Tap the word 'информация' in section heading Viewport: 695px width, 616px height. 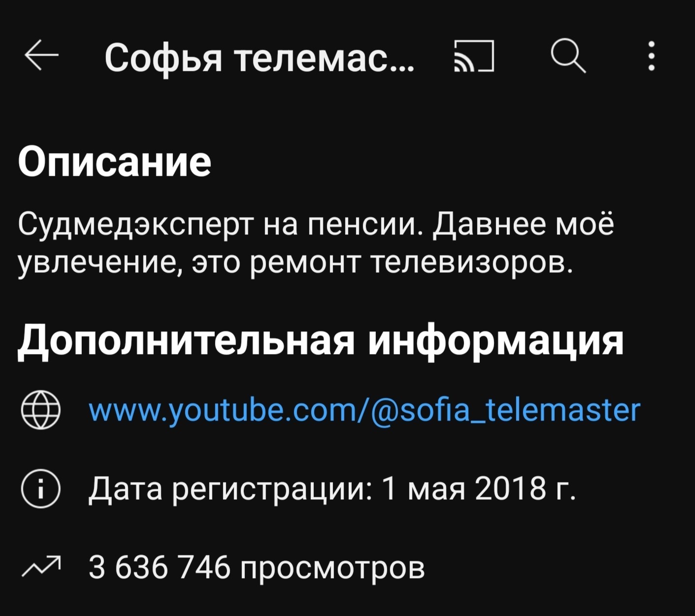[x=496, y=340]
